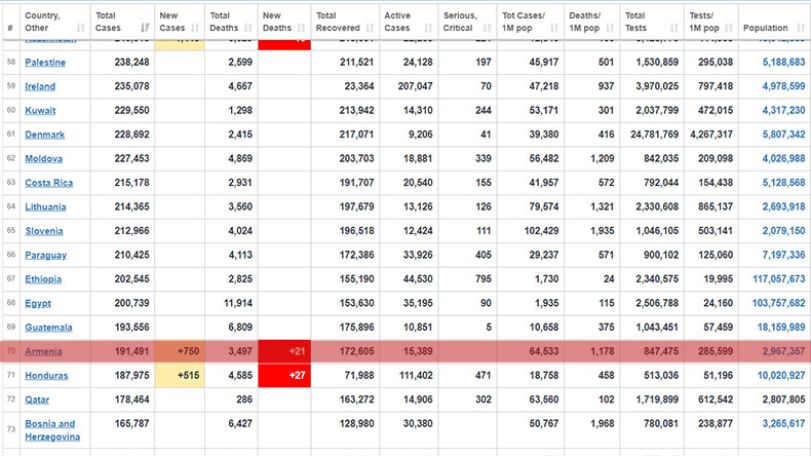Image resolution: width=811 pixels, height=456 pixels.
Task: Click Honduras yellow +515 new cases cell
Action: [179, 375]
